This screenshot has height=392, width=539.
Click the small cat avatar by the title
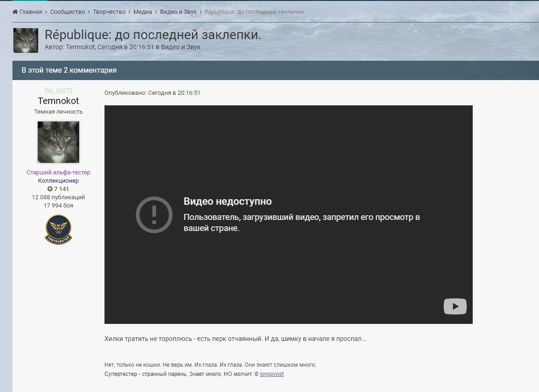tap(26, 40)
